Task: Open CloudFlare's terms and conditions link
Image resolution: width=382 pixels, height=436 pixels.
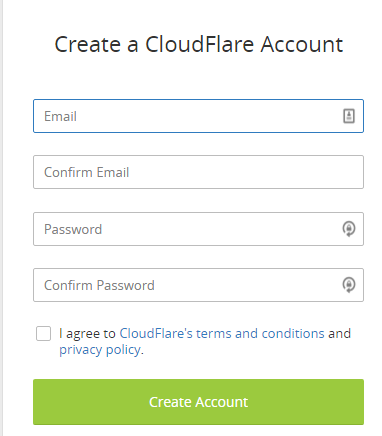Action: [x=222, y=333]
